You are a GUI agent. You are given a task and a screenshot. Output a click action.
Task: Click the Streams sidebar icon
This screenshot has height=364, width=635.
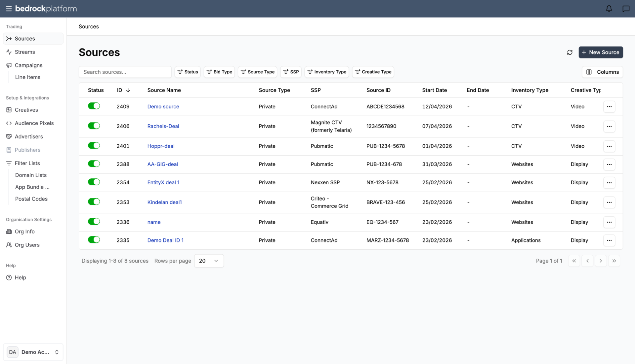9,52
